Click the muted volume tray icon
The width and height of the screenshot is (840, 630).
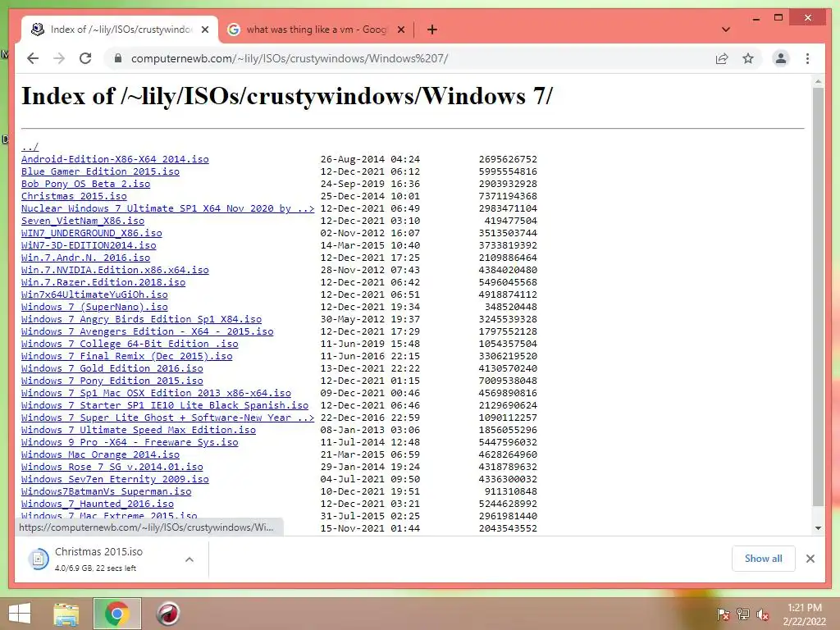point(762,614)
